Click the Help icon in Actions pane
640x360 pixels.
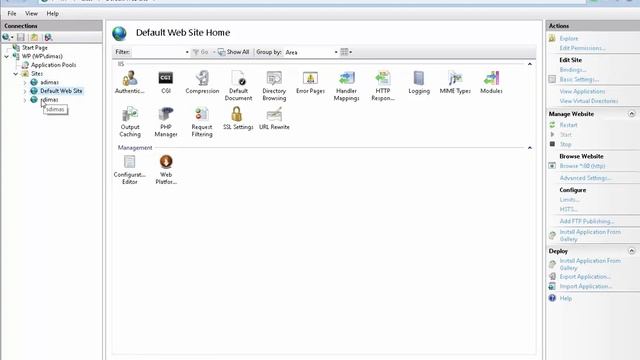(x=552, y=298)
